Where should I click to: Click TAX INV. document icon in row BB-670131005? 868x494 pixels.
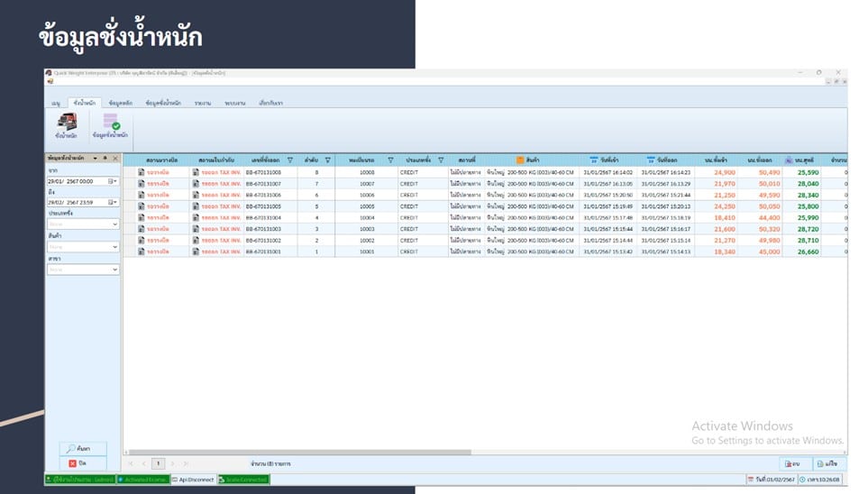[x=196, y=206]
